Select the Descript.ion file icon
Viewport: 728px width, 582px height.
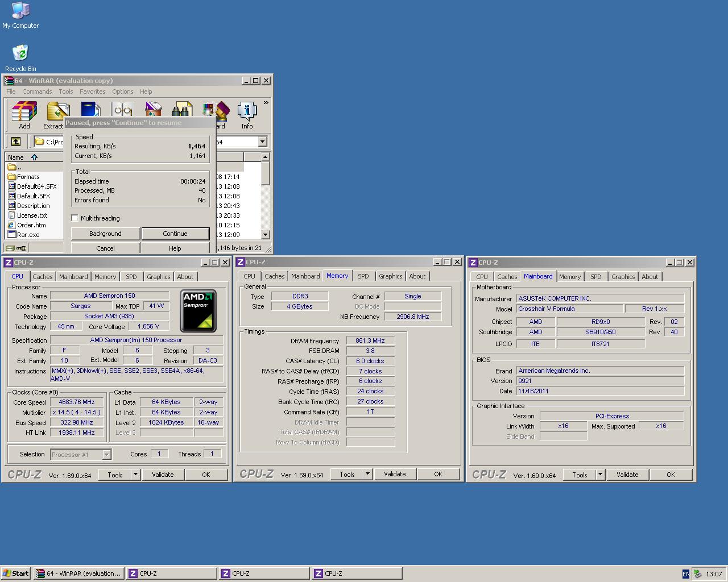point(11,206)
